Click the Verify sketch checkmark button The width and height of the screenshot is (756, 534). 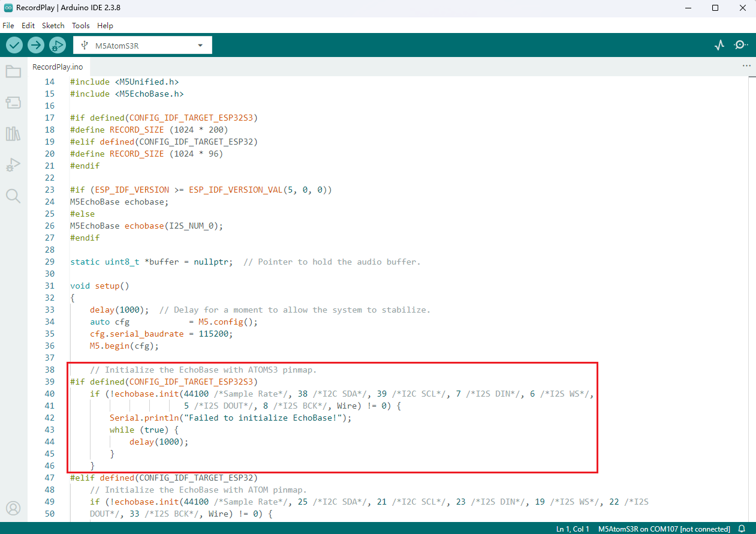click(14, 45)
